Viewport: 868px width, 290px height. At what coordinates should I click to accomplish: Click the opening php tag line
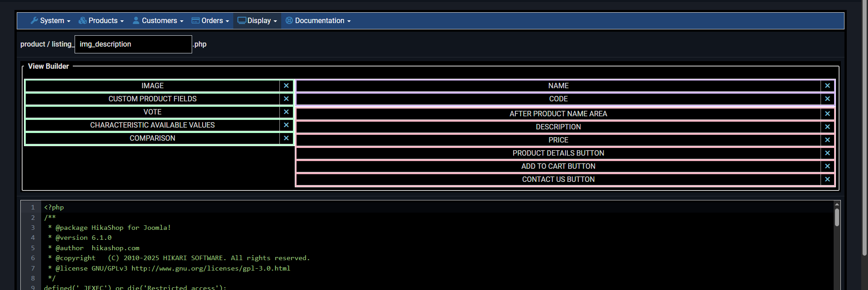pos(54,207)
